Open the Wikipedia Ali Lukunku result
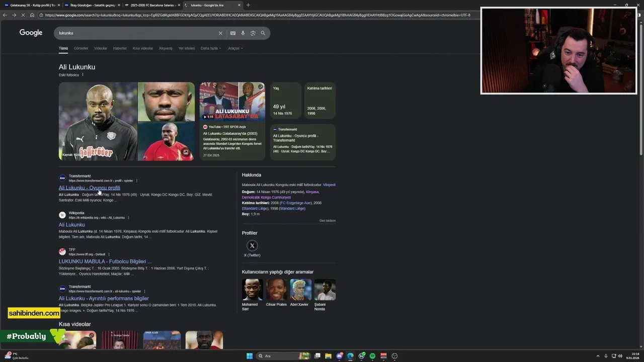Image resolution: width=644 pixels, height=362 pixels. click(71, 225)
